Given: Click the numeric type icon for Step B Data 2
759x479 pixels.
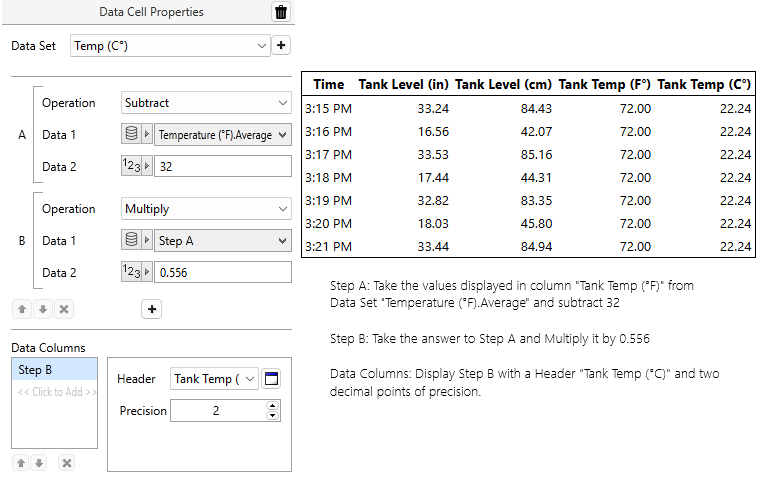Looking at the screenshot, I should coord(131,272).
